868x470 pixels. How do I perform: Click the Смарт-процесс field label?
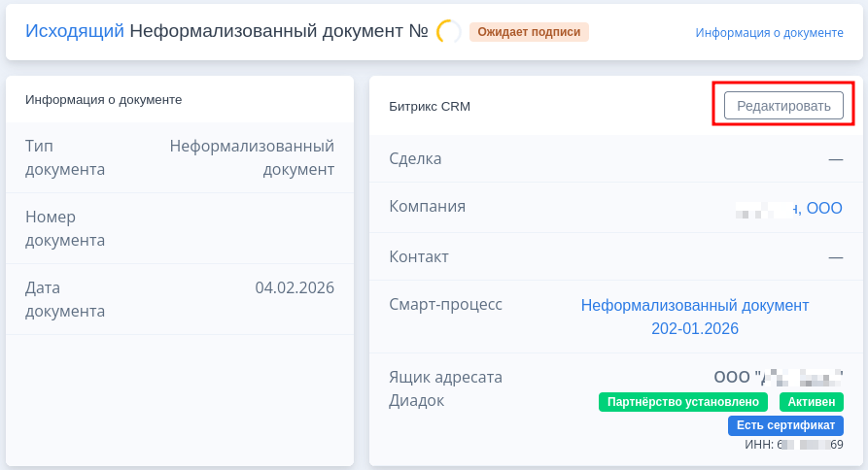pos(445,305)
